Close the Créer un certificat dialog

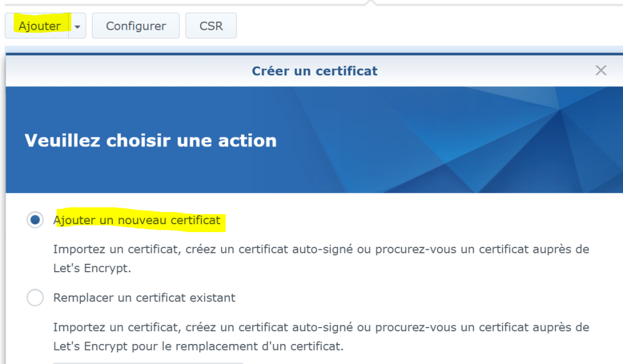pos(600,70)
